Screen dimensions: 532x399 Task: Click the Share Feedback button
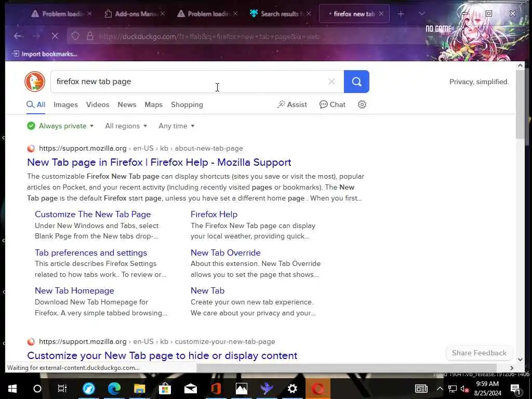tap(479, 353)
